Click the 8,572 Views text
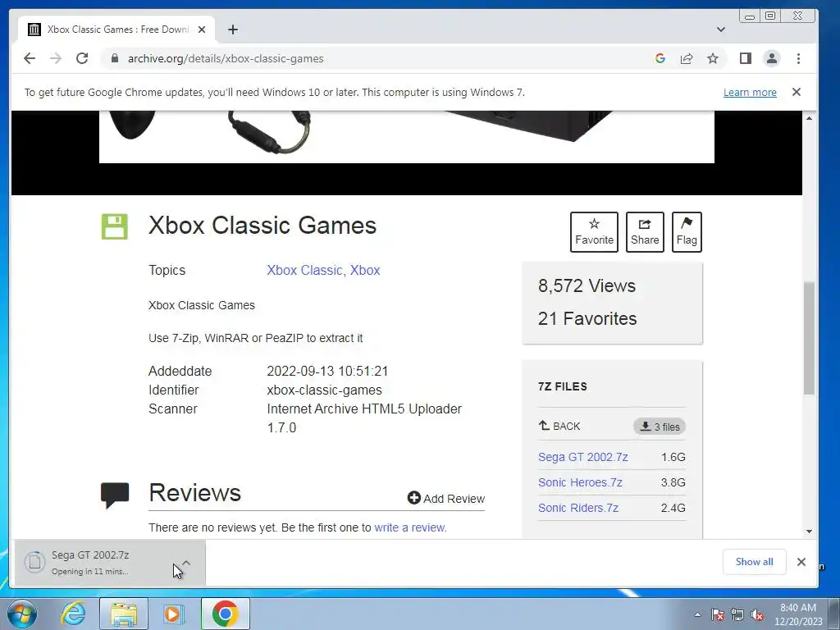The width and height of the screenshot is (840, 630). 587,285
